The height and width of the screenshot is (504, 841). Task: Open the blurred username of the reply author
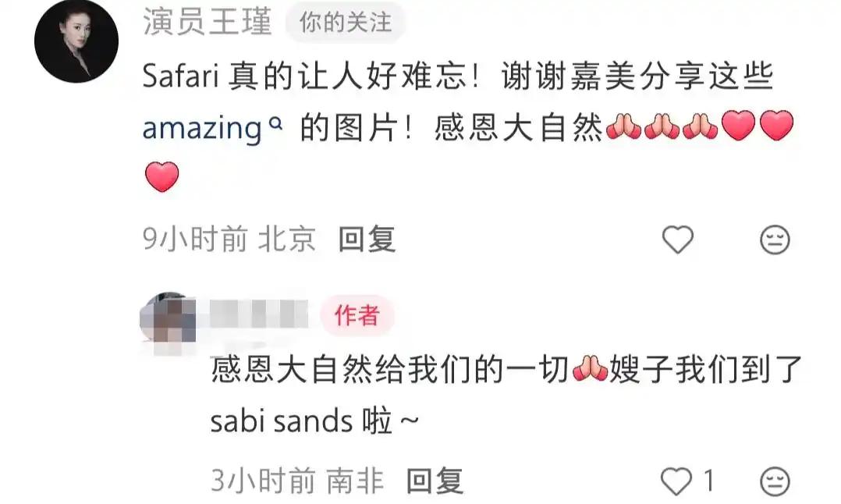click(x=259, y=314)
